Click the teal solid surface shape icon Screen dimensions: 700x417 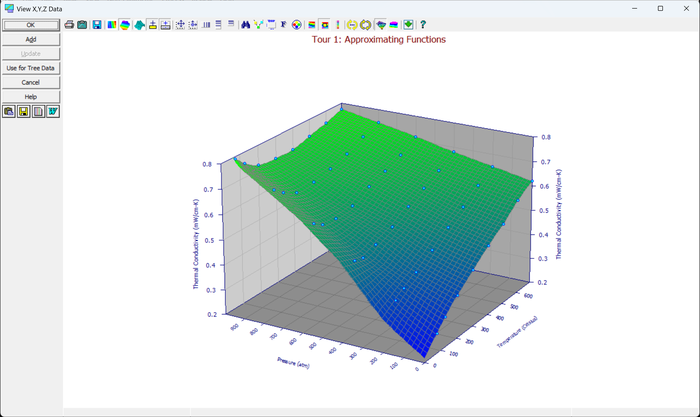tap(140, 25)
